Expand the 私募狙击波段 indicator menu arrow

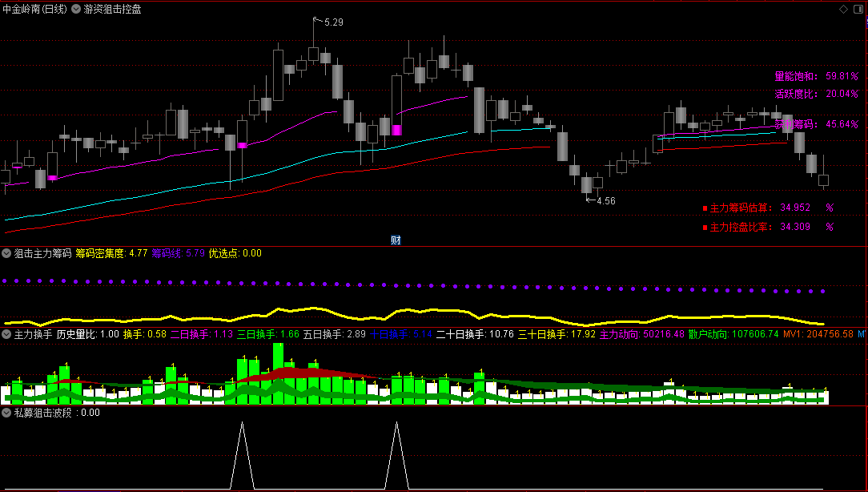[x=6, y=413]
